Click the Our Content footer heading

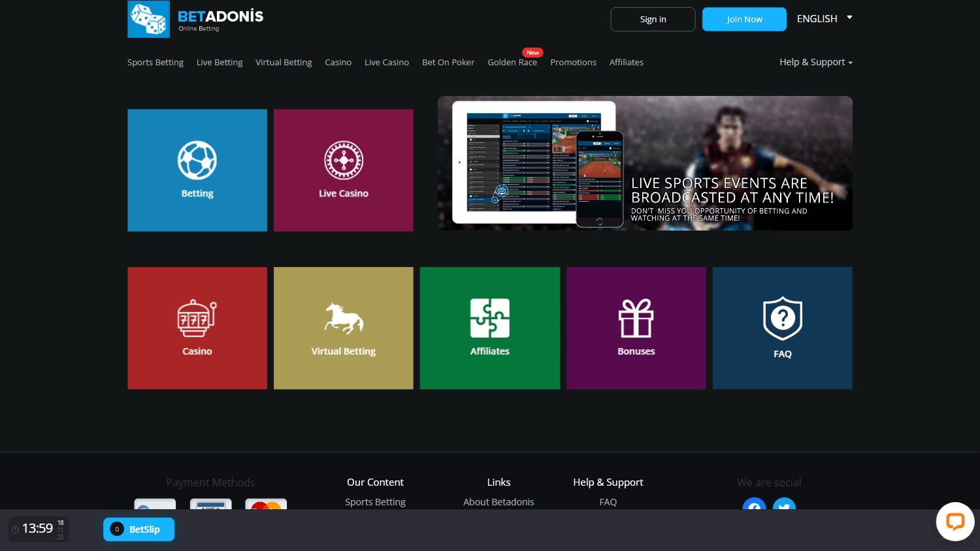[x=376, y=482]
